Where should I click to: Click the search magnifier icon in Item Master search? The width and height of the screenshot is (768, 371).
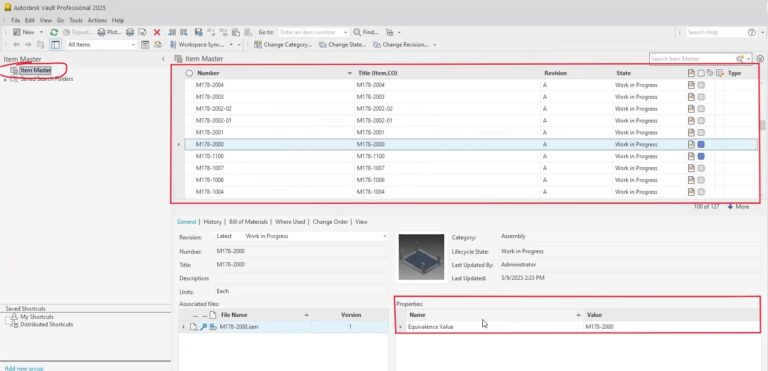tap(740, 59)
